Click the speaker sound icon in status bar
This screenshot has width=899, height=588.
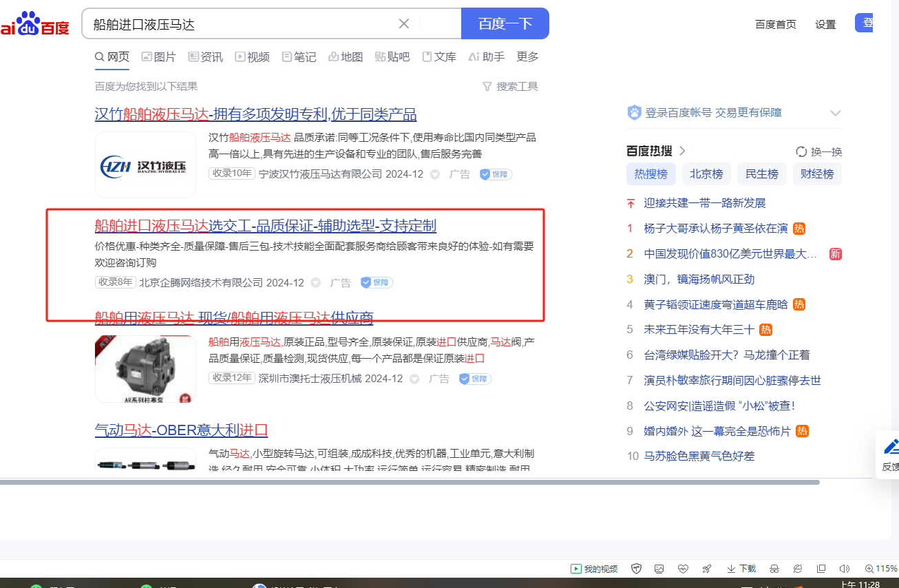click(x=845, y=569)
